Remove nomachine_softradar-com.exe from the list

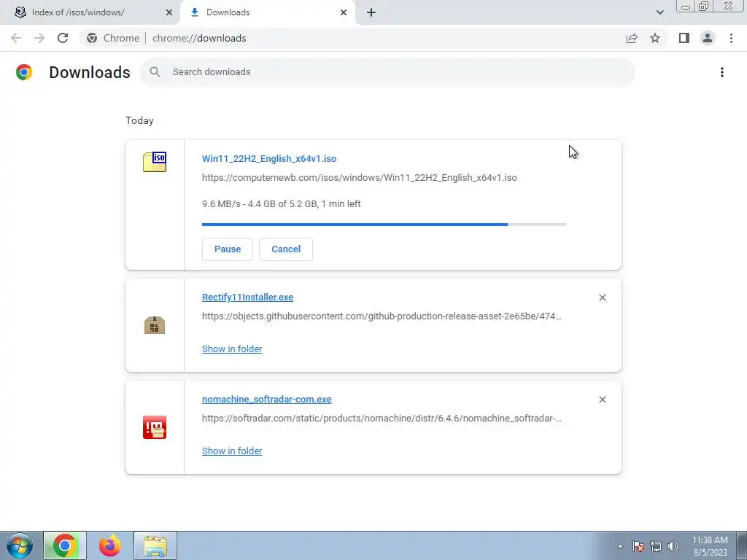tap(603, 400)
